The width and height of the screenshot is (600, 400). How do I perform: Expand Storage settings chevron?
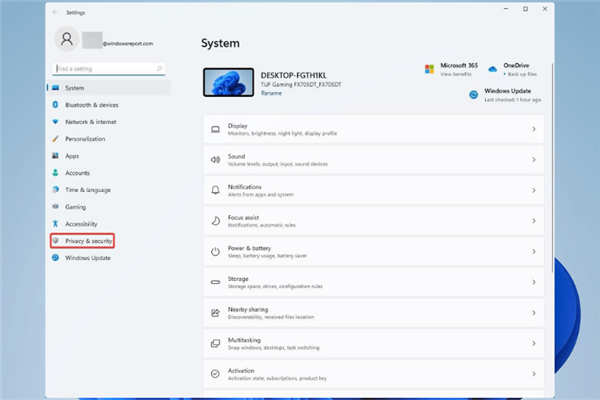click(x=533, y=282)
